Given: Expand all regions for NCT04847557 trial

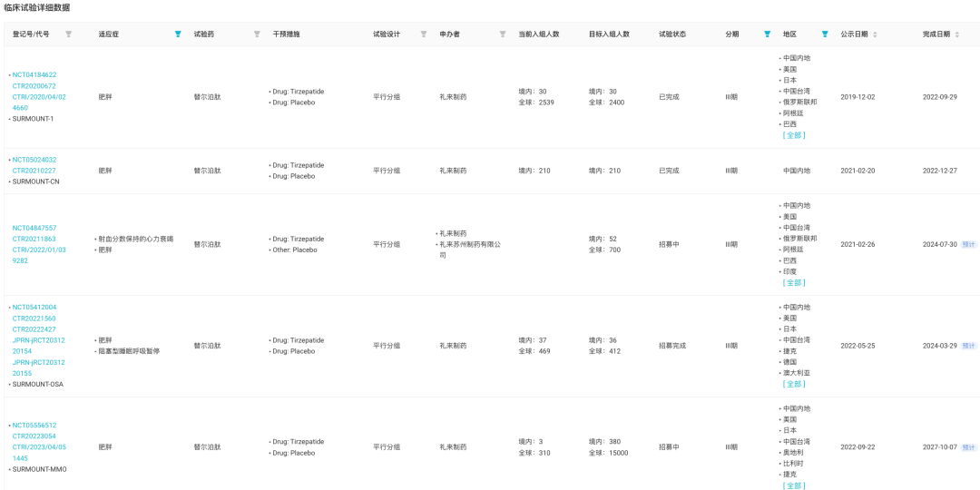Looking at the screenshot, I should 794,282.
